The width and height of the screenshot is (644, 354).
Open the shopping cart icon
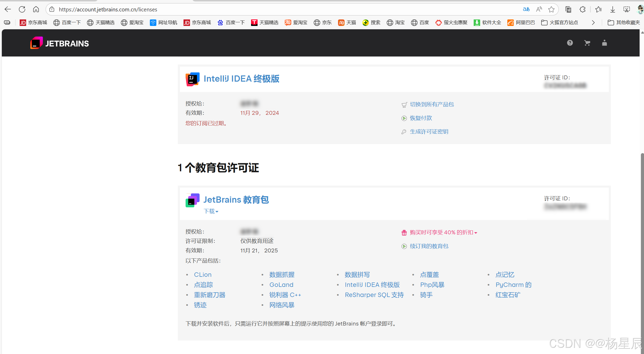coord(587,43)
